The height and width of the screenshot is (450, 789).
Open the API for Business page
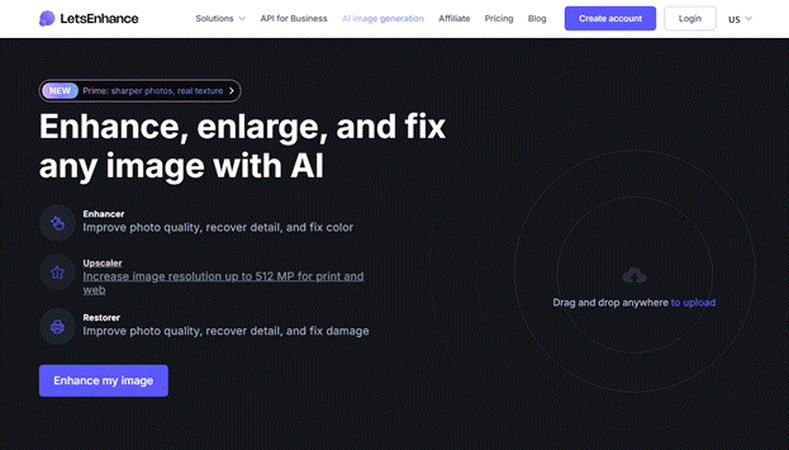(x=294, y=19)
